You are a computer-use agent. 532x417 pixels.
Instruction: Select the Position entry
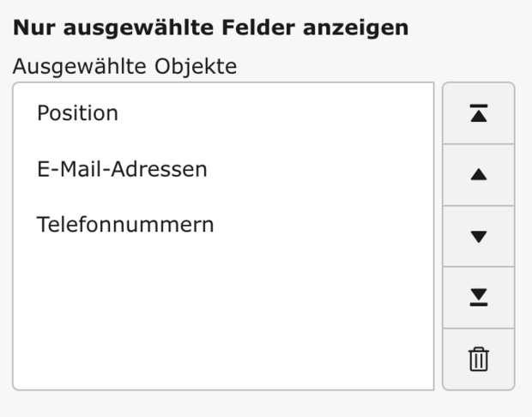[x=77, y=113]
